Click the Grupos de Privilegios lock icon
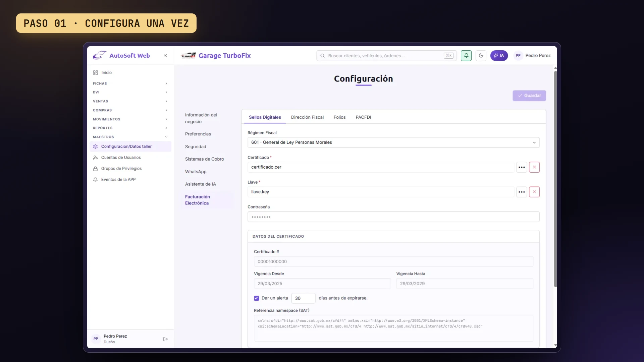The height and width of the screenshot is (362, 644). pos(96,169)
